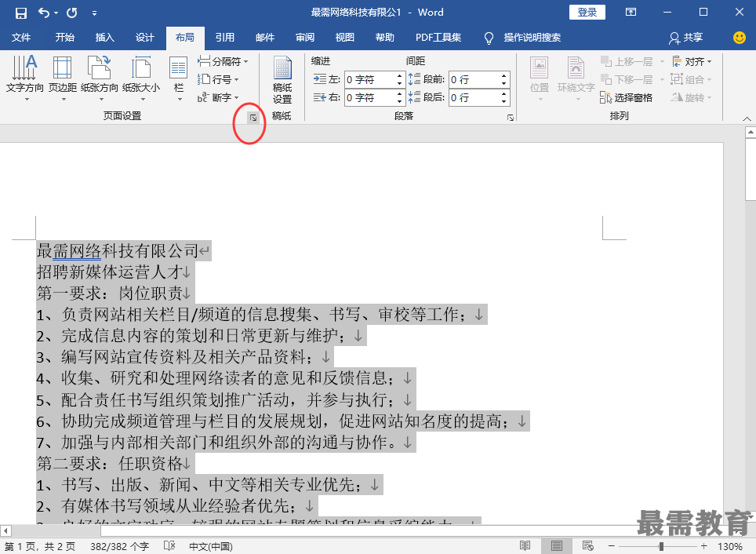Screen dimensions: 756x554
Task: Increase 段前 spacing with up arrow
Action: point(503,76)
